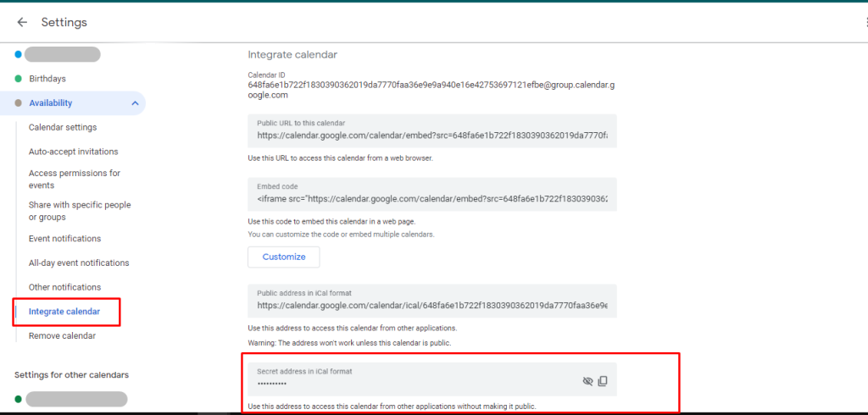Viewport: 868px width, 415px height.
Task: Open Event notifications section
Action: coord(64,239)
